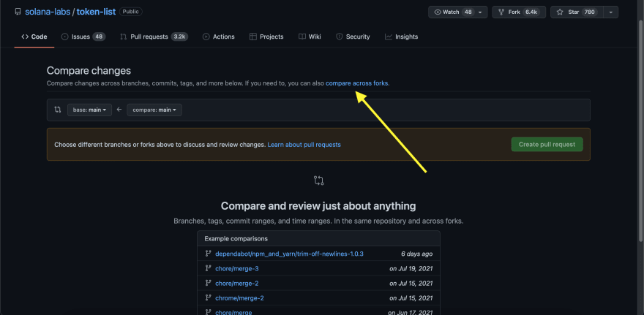
Task: Click the table icon in Projects tab
Action: [x=253, y=37]
